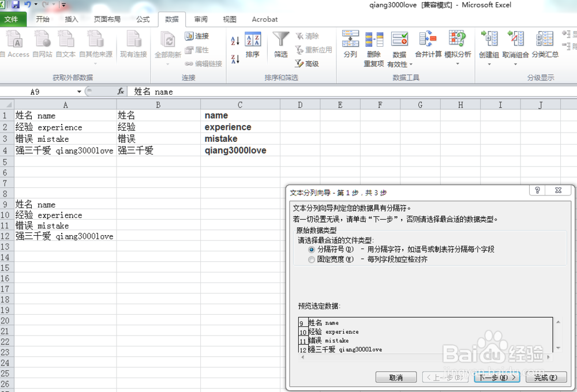
Task: Open the 连接 connections button
Action: click(x=197, y=36)
